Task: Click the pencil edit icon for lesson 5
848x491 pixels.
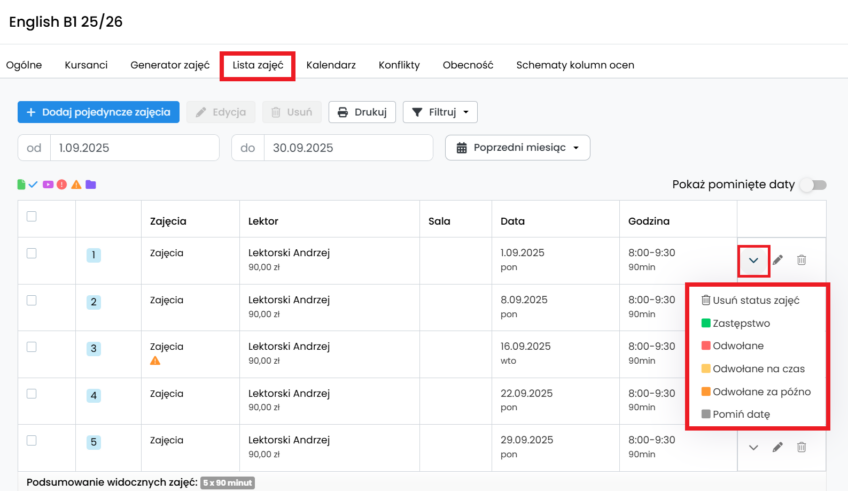Action: [778, 447]
